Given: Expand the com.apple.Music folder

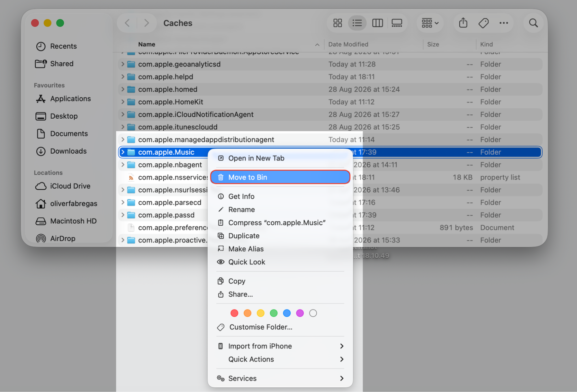Looking at the screenshot, I should pyautogui.click(x=123, y=152).
